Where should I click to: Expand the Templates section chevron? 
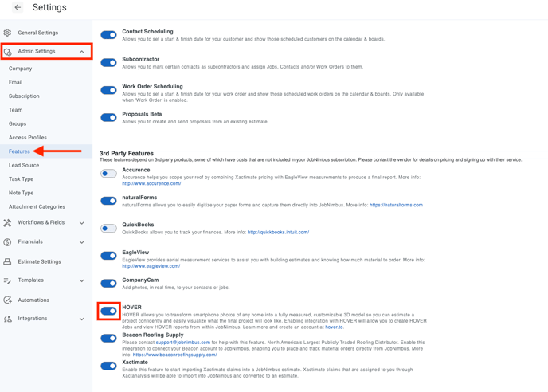[82, 280]
